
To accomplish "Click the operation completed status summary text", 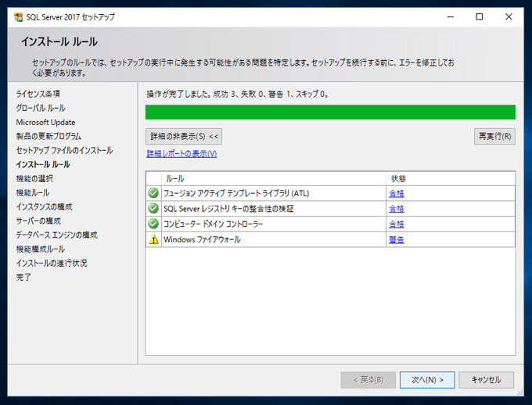I will [238, 94].
